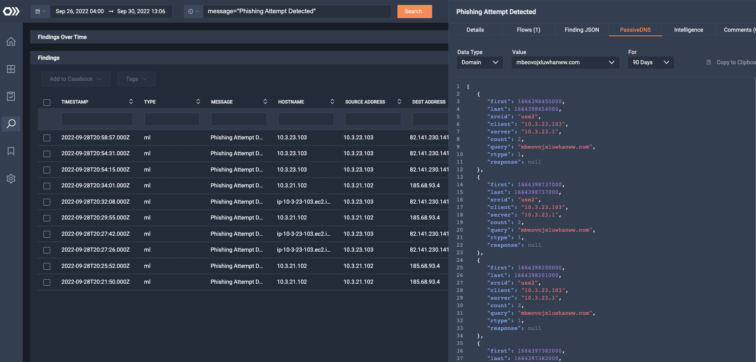
Task: Select the row with timestamp 2022-09-28T20:27:26.000Z
Action: 47,250
